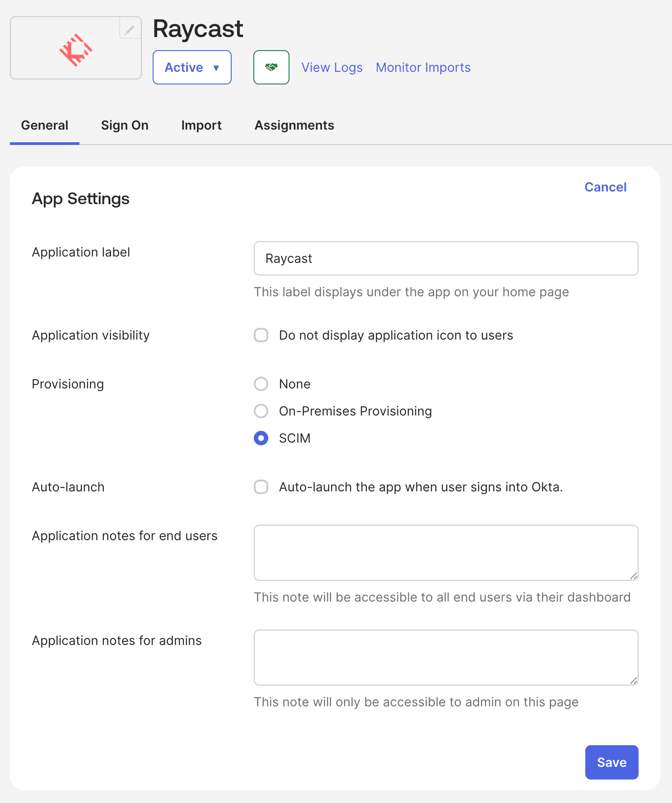This screenshot has height=803, width=672.
Task: Click the end users notes text area
Action: click(446, 553)
